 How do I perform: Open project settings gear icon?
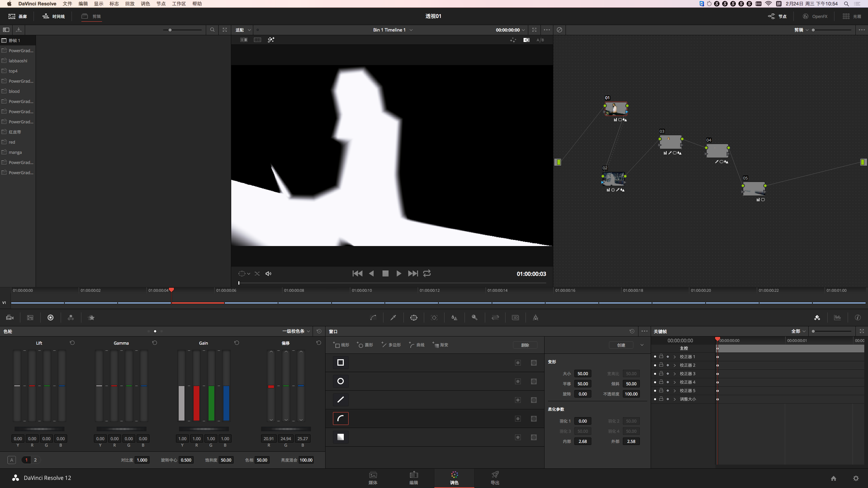(856, 478)
